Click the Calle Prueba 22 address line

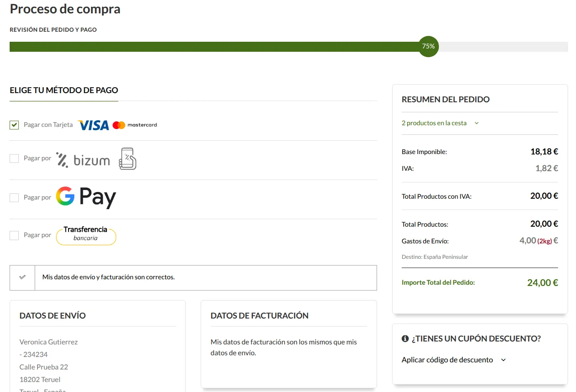coord(43,367)
